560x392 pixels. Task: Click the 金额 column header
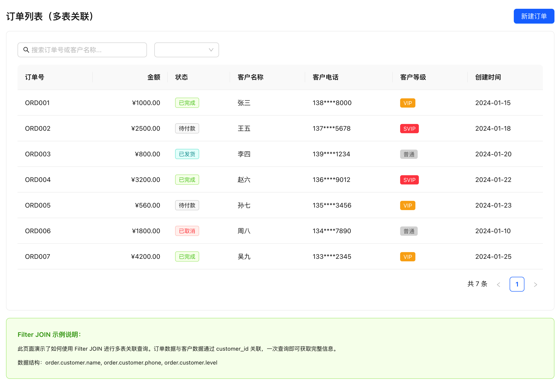(154, 77)
